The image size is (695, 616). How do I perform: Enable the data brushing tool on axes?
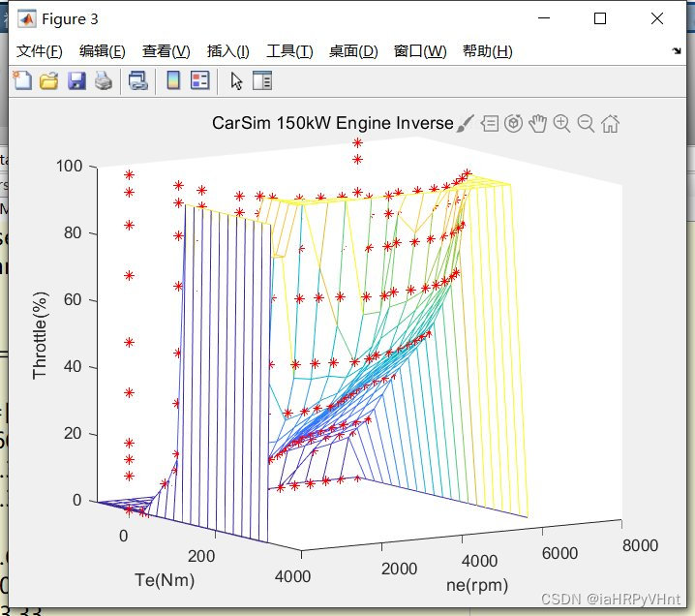(x=465, y=123)
